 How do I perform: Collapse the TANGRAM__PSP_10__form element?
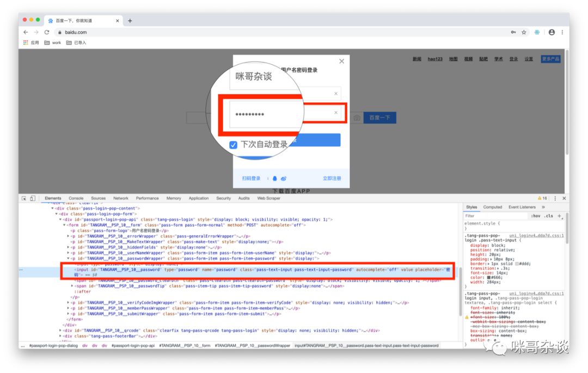[x=64, y=225]
